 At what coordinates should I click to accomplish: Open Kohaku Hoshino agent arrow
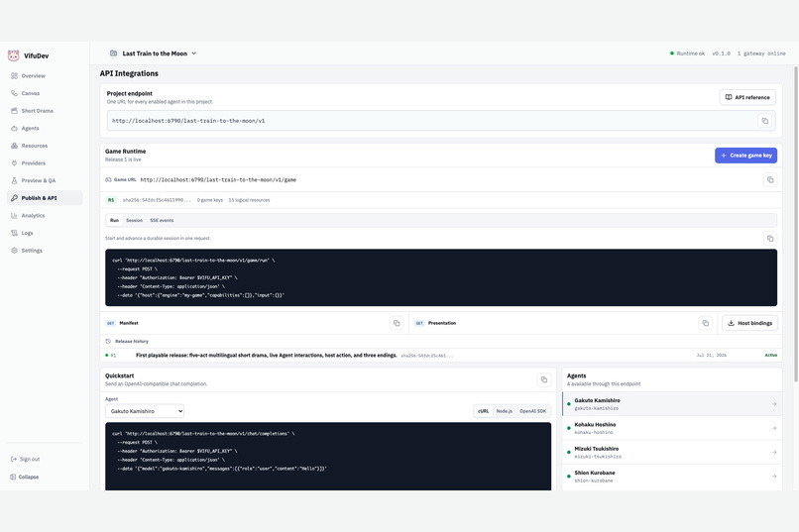click(774, 428)
